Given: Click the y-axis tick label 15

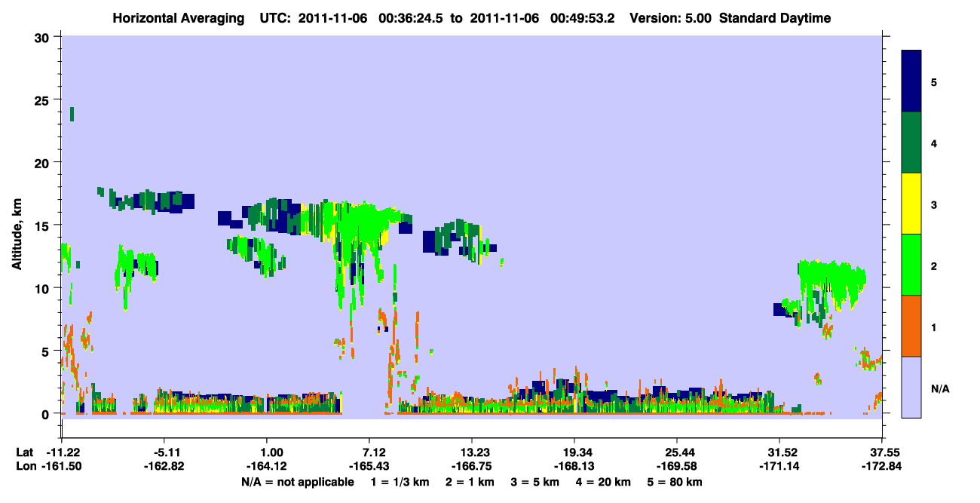Looking at the screenshot, I should pos(44,225).
